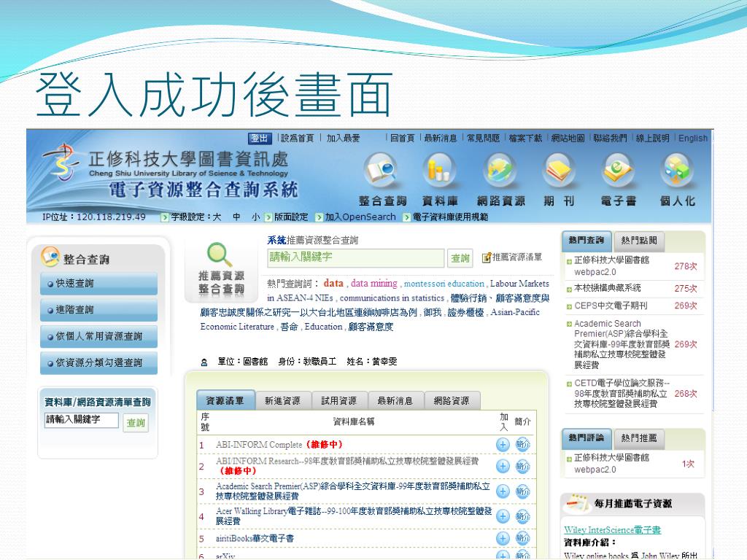Focus the 資料庫/網路資源清單查詢 keyword field

click(82, 420)
